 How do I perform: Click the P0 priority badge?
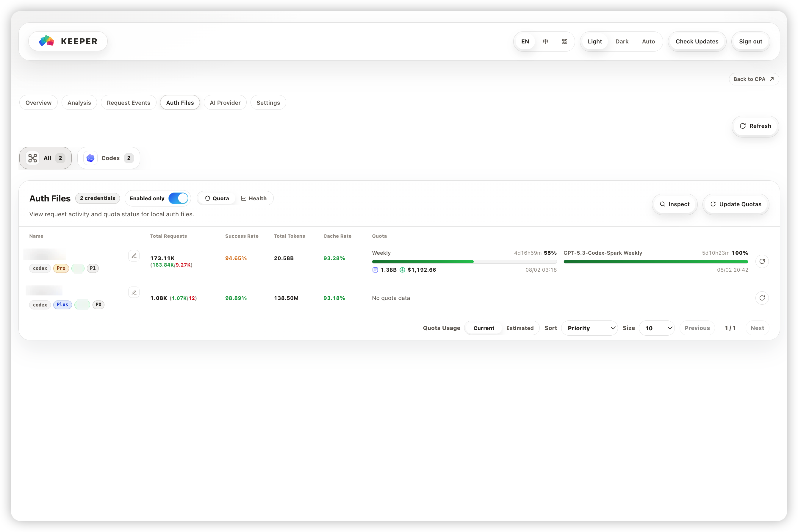click(98, 305)
